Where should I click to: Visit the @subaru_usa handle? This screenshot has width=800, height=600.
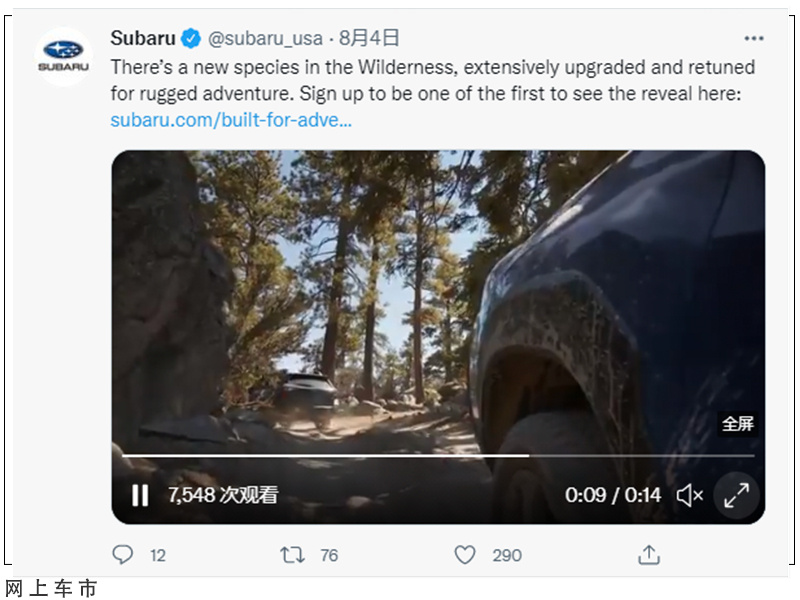(265, 38)
